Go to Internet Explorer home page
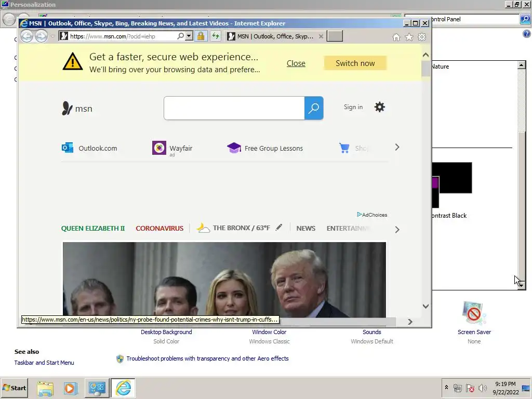The height and width of the screenshot is (399, 532). pyautogui.click(x=396, y=37)
